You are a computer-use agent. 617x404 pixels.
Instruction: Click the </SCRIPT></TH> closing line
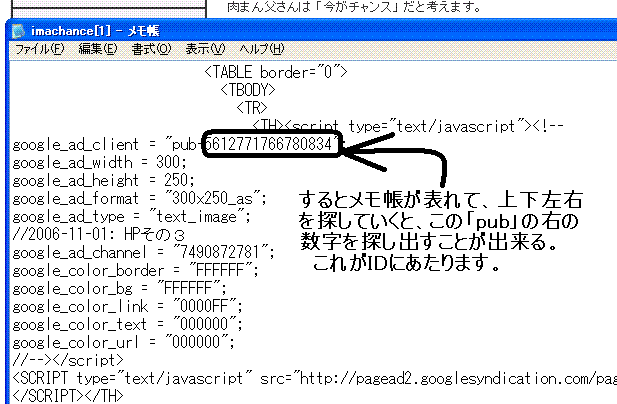point(68,395)
